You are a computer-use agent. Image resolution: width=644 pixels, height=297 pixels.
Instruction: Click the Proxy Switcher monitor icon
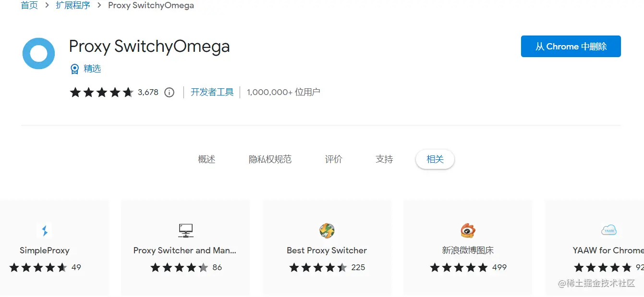(185, 231)
